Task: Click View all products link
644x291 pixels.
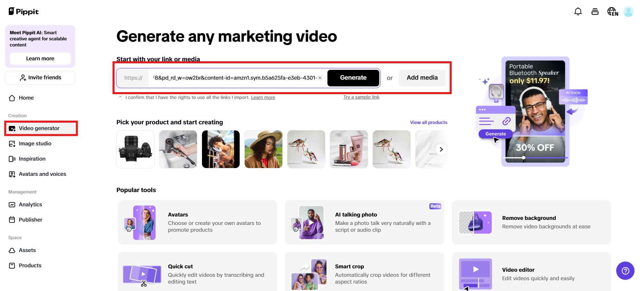Action: (429, 123)
